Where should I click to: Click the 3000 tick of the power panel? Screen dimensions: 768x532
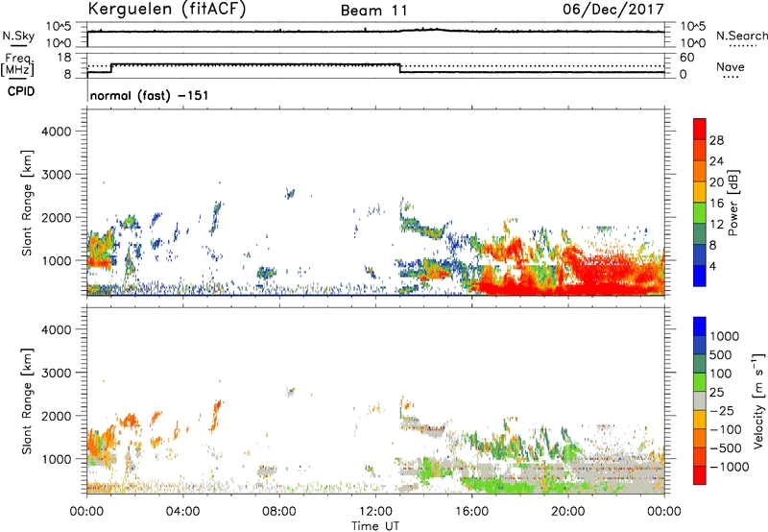pyautogui.click(x=57, y=175)
